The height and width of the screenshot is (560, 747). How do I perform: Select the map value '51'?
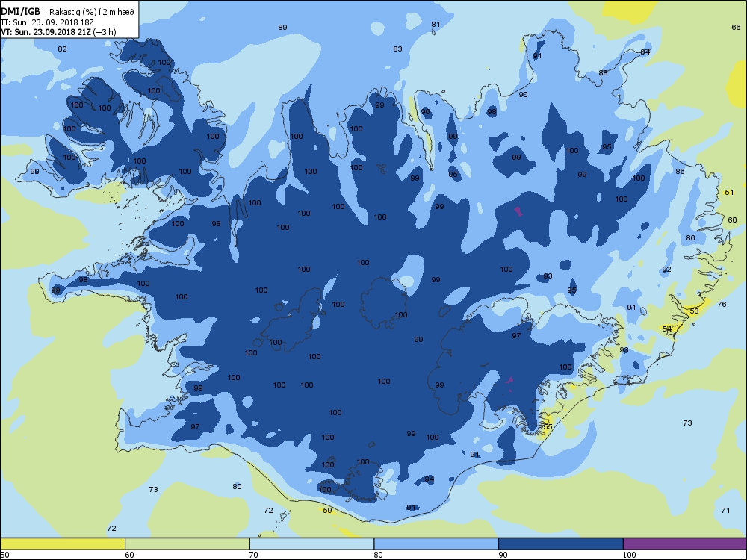point(729,192)
